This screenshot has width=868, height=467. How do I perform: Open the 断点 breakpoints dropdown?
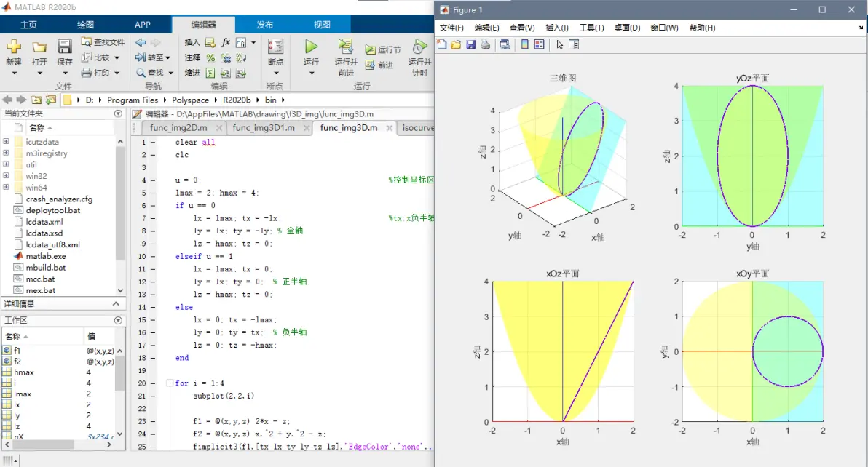[x=276, y=73]
